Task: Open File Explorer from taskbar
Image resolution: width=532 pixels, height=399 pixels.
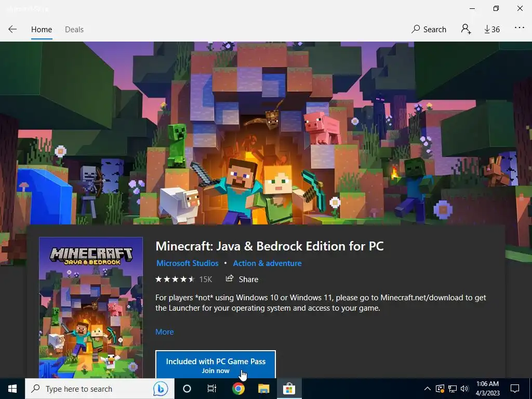Action: 263,389
